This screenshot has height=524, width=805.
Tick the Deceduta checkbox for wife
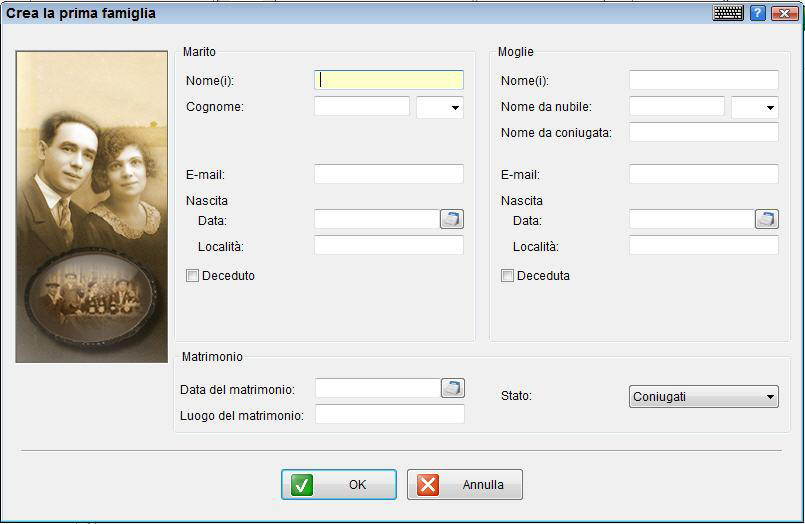click(507, 276)
